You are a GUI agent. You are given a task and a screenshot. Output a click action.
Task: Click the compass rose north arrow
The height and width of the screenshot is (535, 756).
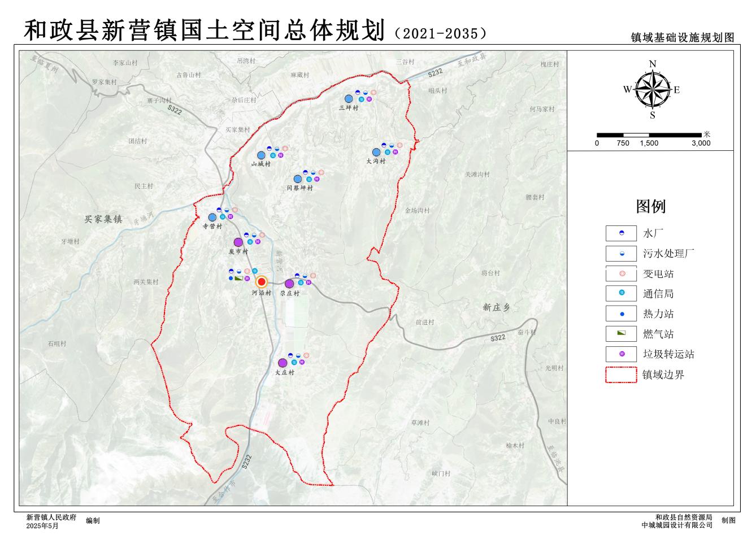[653, 89]
